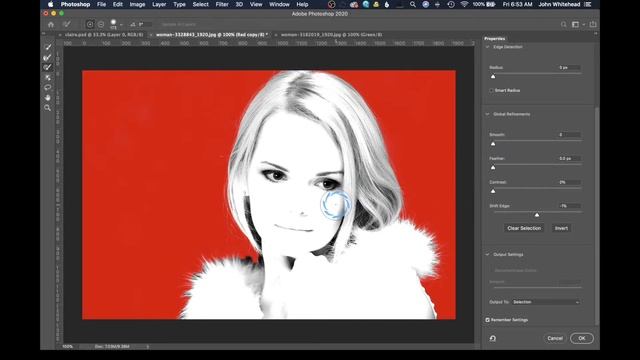Switch to the woman-3182019_1920.jpg document tab

point(331,35)
